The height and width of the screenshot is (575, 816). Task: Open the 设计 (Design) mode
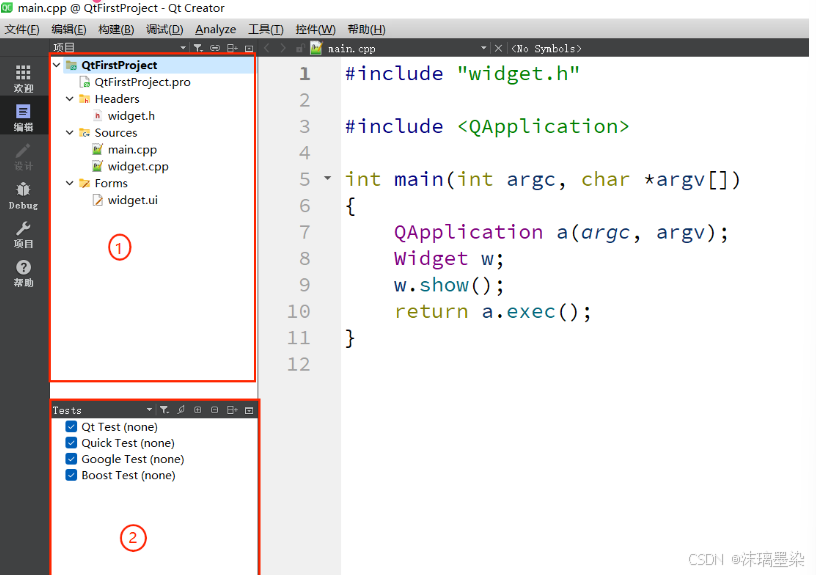pos(23,157)
